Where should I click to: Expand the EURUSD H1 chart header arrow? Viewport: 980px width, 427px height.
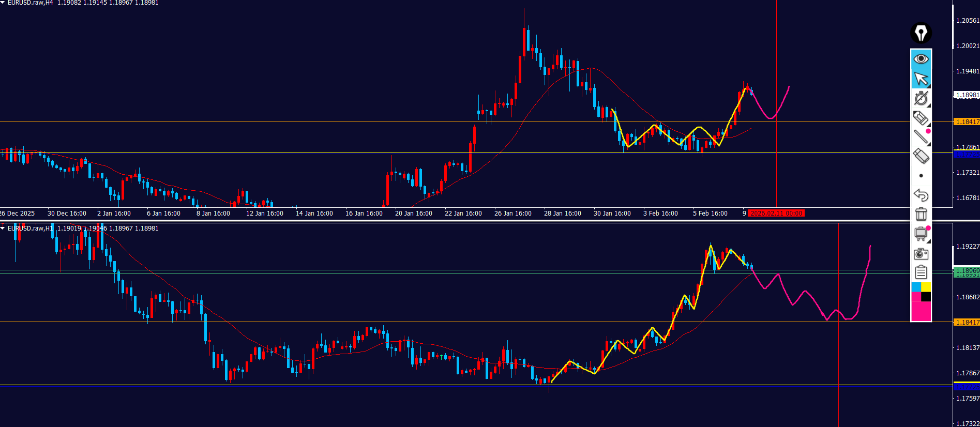tap(3, 228)
